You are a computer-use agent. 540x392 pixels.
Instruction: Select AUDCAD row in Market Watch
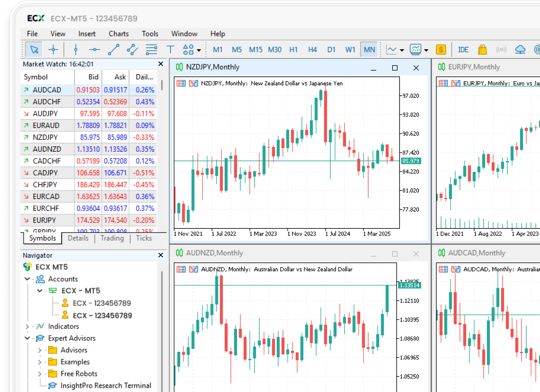click(x=47, y=90)
